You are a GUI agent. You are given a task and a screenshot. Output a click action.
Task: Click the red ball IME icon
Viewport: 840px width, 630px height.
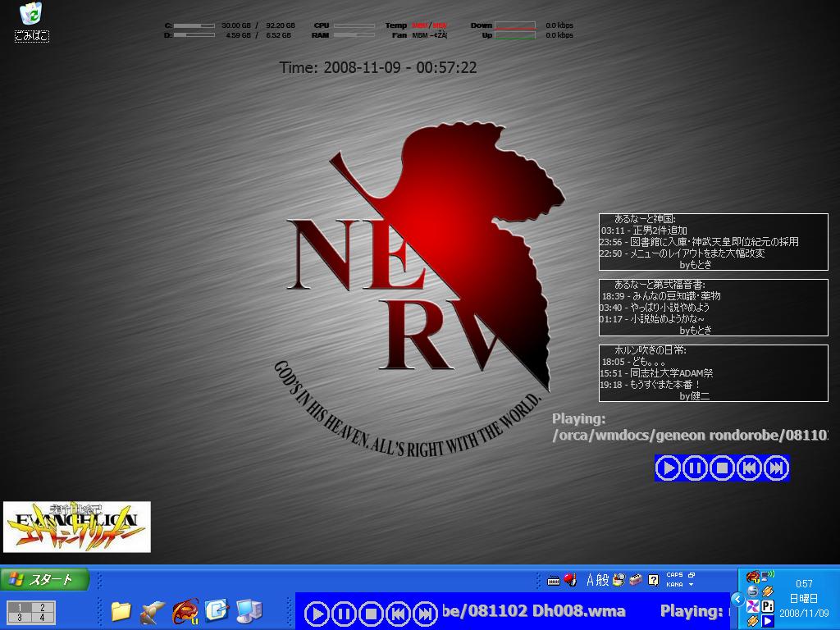pyautogui.click(x=571, y=580)
